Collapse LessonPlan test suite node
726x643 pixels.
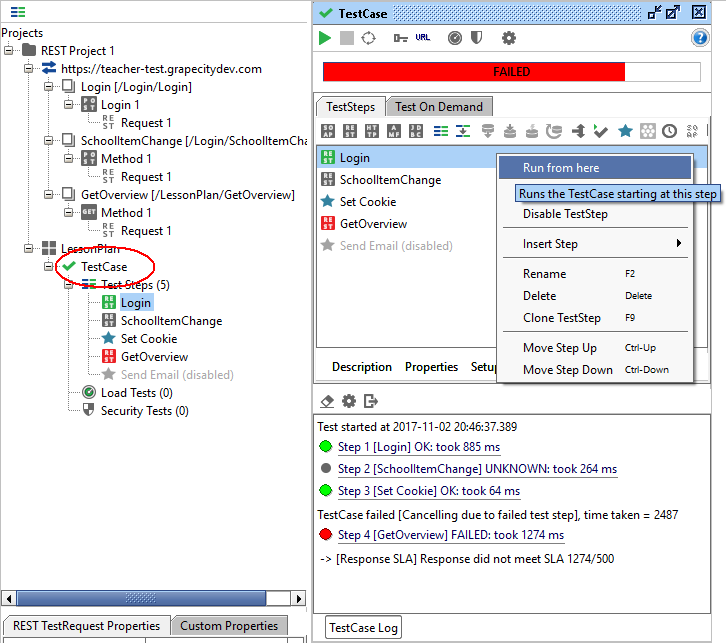[x=28, y=249]
